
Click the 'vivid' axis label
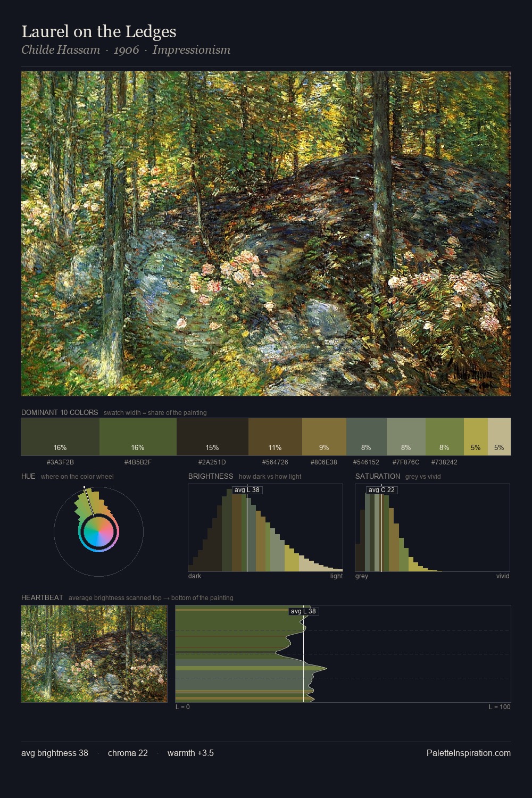click(x=503, y=576)
